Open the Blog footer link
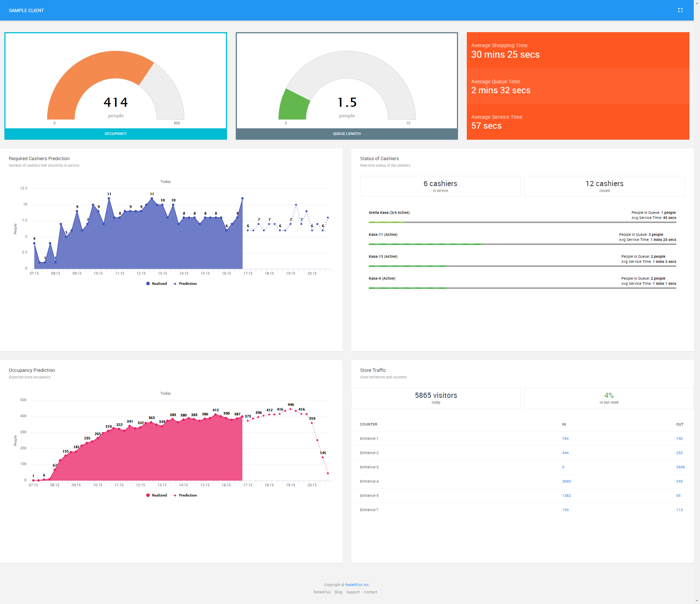 tap(338, 592)
